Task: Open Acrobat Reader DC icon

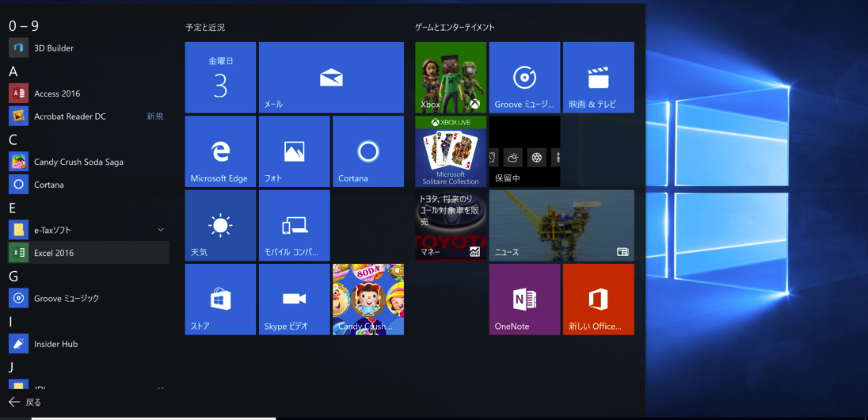Action: point(19,116)
